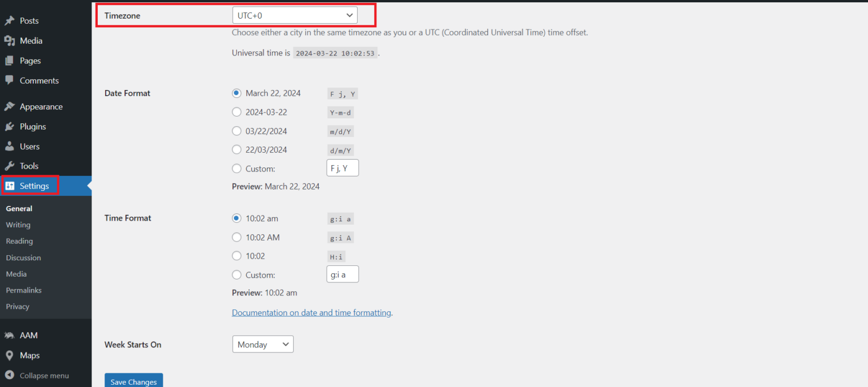Open documentation on date and time formatting
This screenshot has width=868, height=387.
311,312
